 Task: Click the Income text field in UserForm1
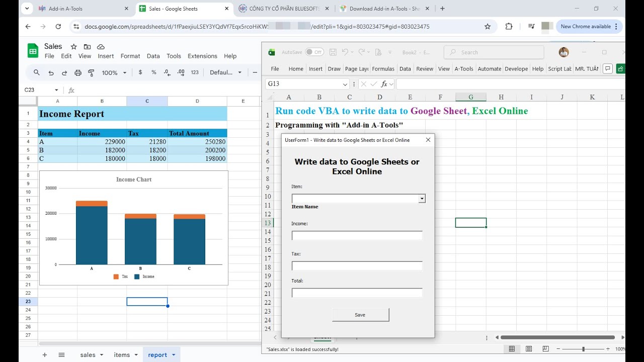pyautogui.click(x=357, y=236)
